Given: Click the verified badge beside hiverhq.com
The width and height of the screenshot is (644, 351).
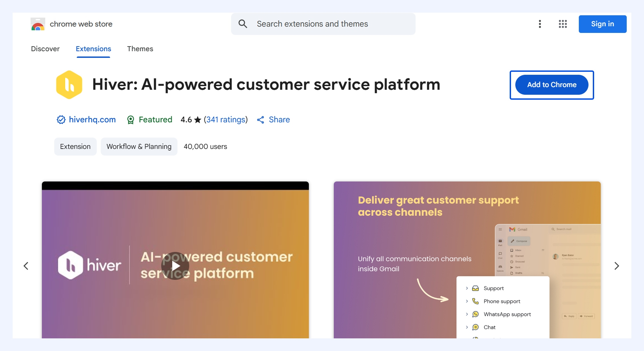Looking at the screenshot, I should coord(61,120).
